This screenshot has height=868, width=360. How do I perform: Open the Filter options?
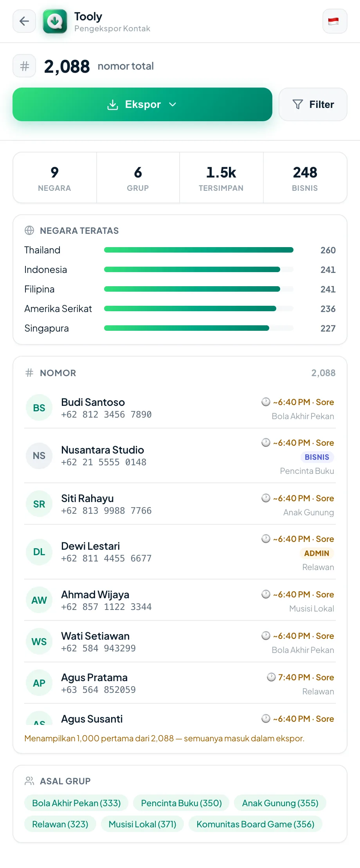coord(313,104)
